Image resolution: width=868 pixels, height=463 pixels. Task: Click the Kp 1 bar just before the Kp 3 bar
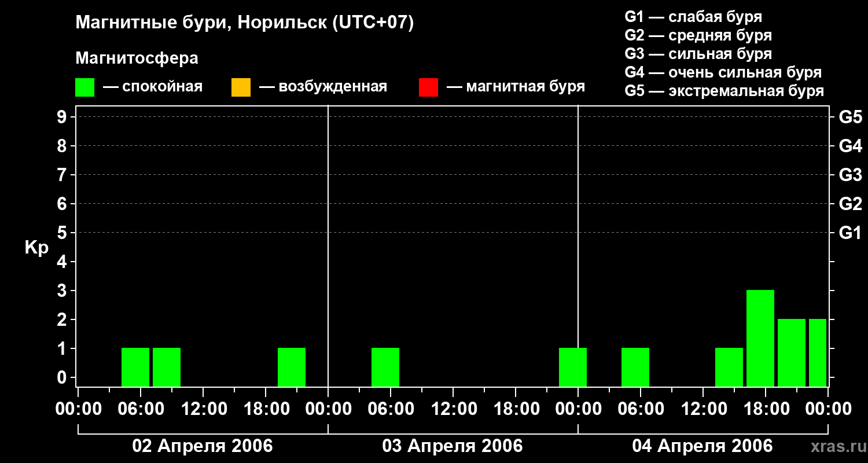pyautogui.click(x=729, y=367)
